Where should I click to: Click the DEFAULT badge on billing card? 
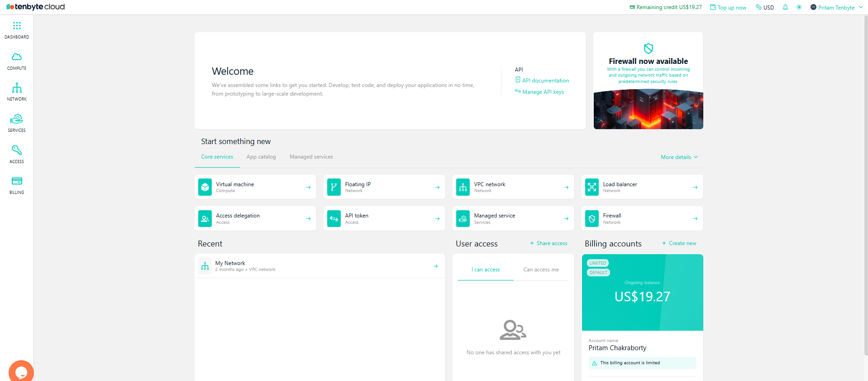click(598, 272)
